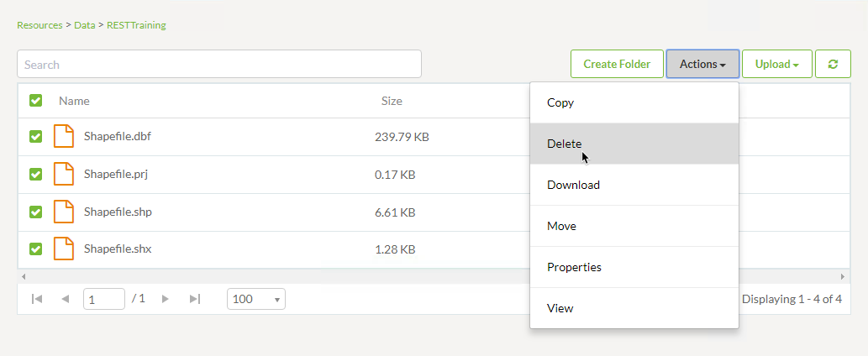Navigate to the Data breadcrumb link
Image resolution: width=868 pixels, height=356 pixels.
coord(84,25)
